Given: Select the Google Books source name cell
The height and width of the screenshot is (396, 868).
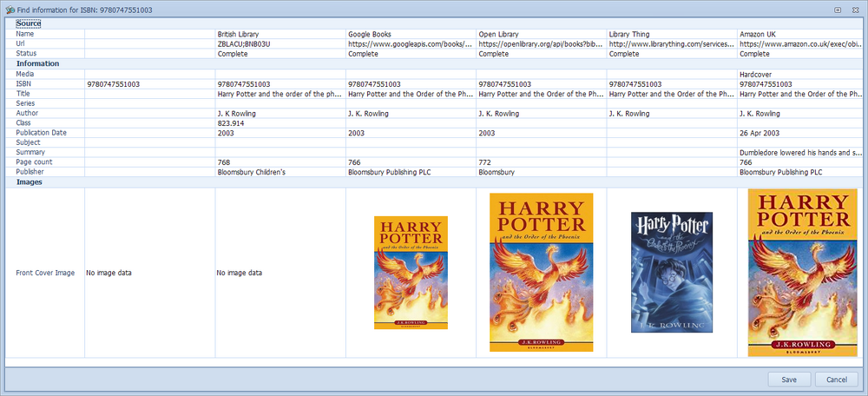Looking at the screenshot, I should coord(411,34).
